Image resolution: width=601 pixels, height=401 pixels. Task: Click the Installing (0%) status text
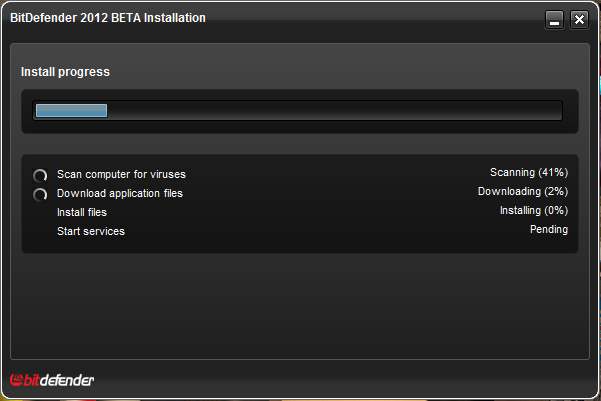point(533,210)
